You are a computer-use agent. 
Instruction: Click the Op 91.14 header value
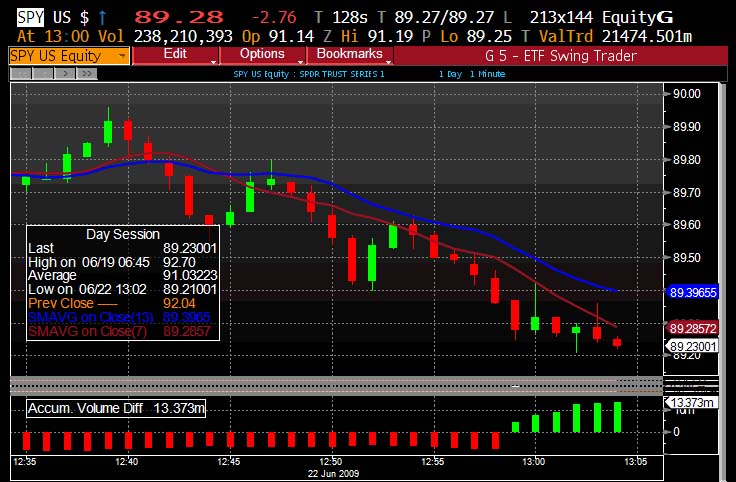(278, 36)
